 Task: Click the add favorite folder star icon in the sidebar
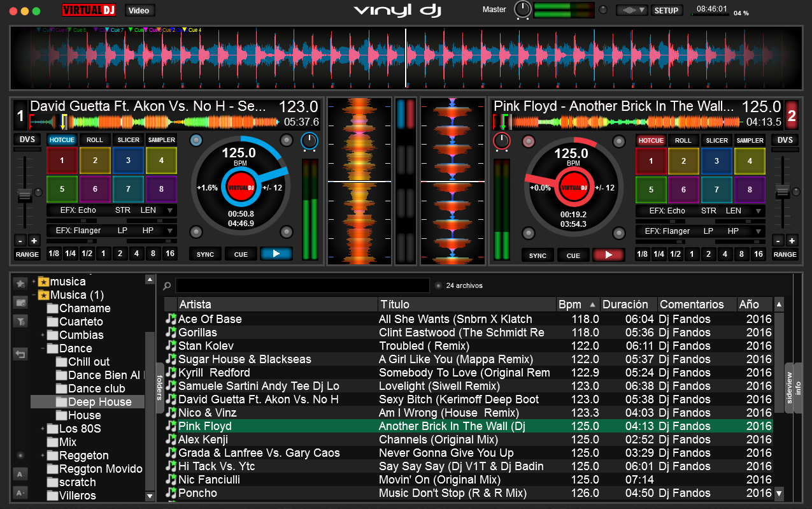coord(20,282)
